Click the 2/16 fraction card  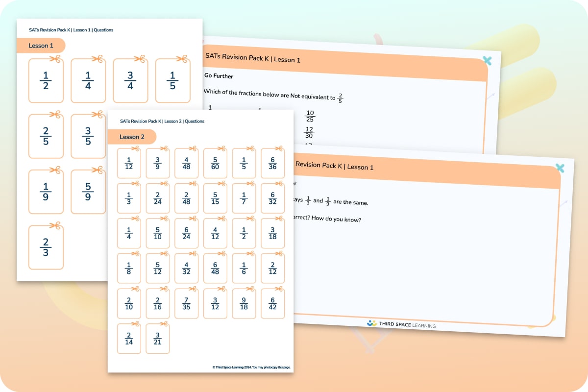tap(158, 304)
